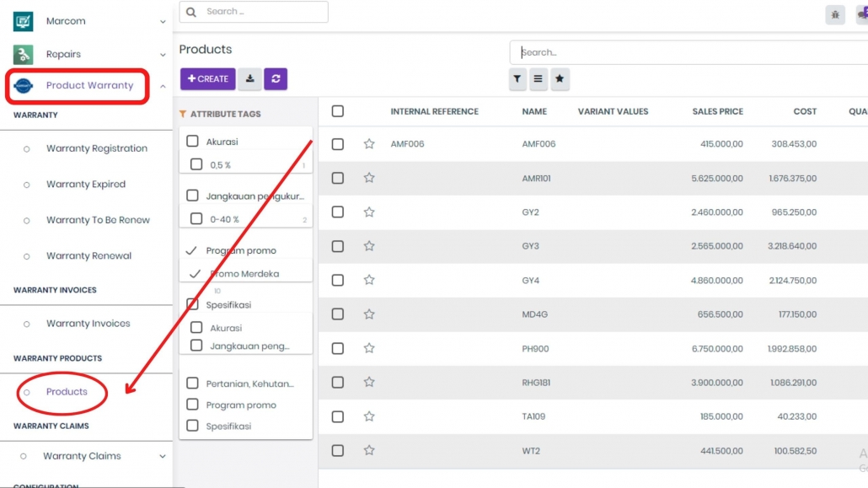Click the MD4G product name

535,314
